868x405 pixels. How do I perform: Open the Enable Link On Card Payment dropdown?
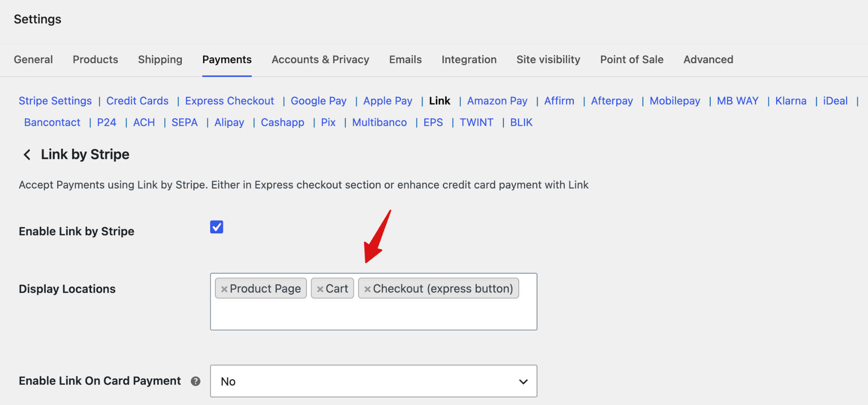[x=373, y=381]
